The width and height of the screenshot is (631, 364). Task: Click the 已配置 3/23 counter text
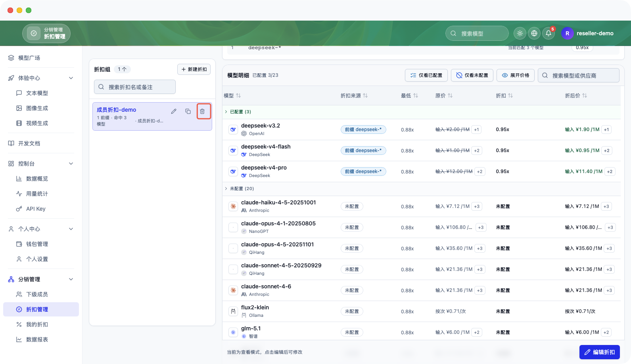[265, 75]
